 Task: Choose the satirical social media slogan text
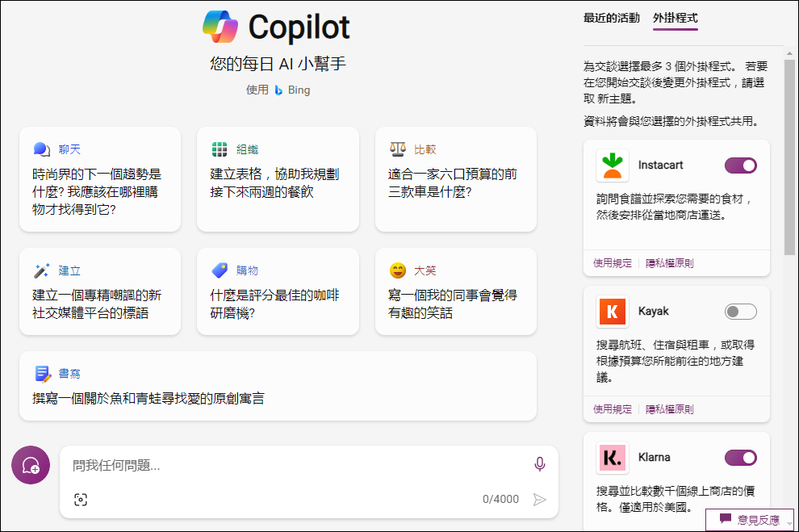pyautogui.click(x=97, y=304)
